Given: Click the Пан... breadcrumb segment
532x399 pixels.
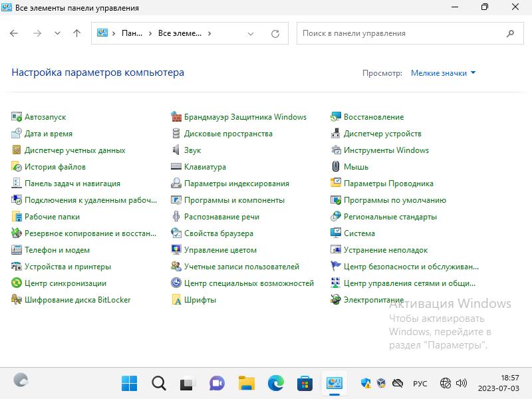Looking at the screenshot, I should click(x=132, y=33).
